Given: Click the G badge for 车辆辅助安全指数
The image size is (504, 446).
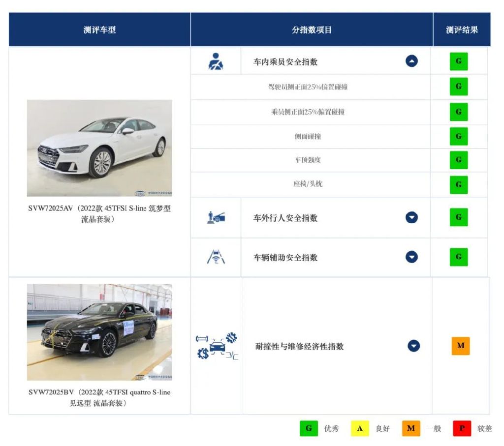Looking at the screenshot, I should point(458,256).
